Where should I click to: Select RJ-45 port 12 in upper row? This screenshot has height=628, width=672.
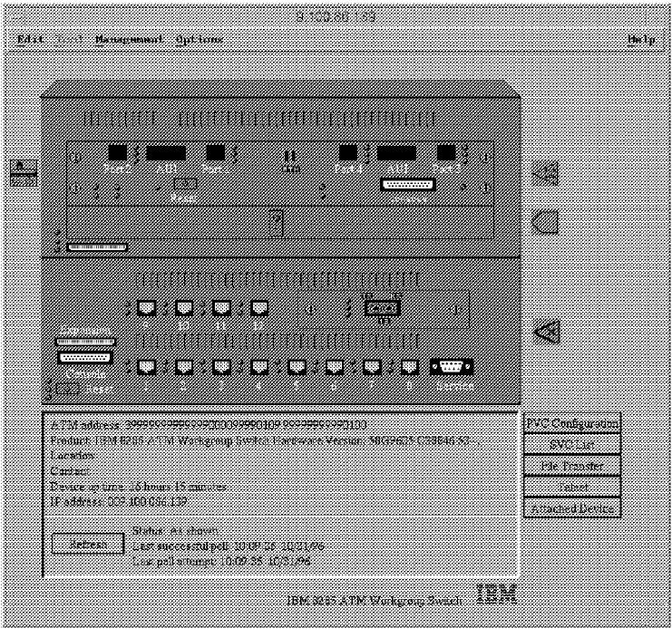[x=259, y=308]
